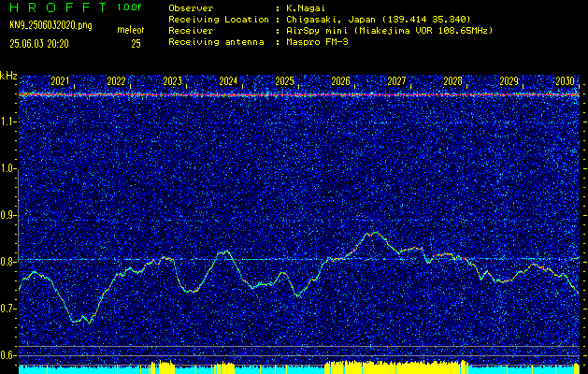Click the timestamp 25.06.03 20:20
The image size is (588, 374).
(39, 44)
